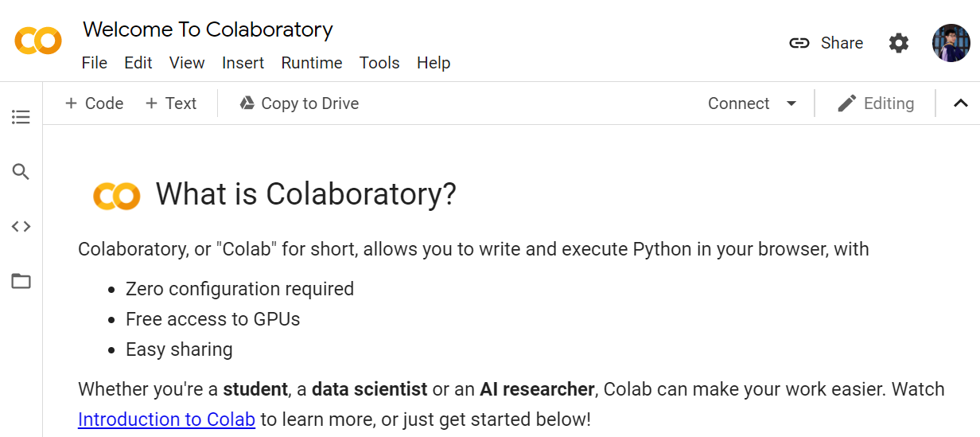Viewport: 980px width, 437px height.
Task: Click the Colab logo in the top left
Action: (37, 41)
